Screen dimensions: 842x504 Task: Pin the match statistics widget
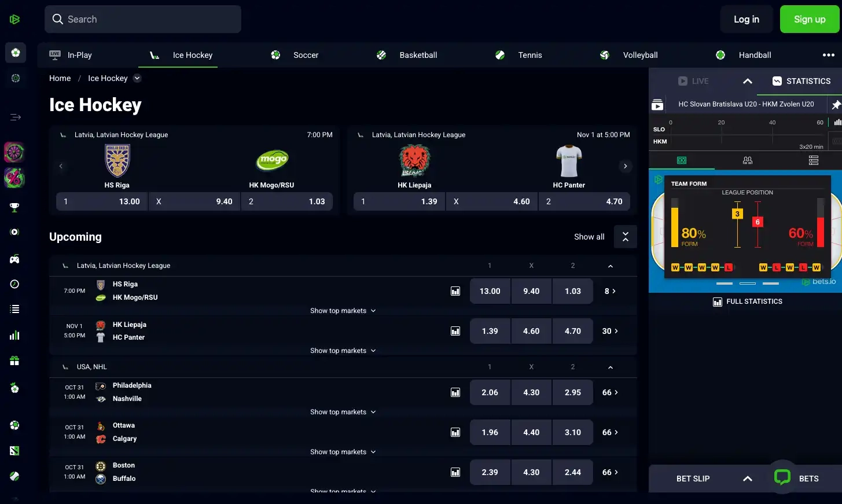pos(836,105)
